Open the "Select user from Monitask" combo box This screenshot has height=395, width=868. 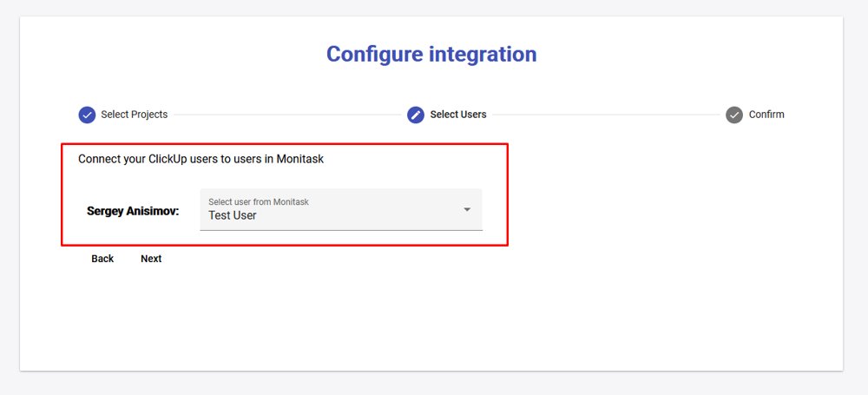pos(340,209)
